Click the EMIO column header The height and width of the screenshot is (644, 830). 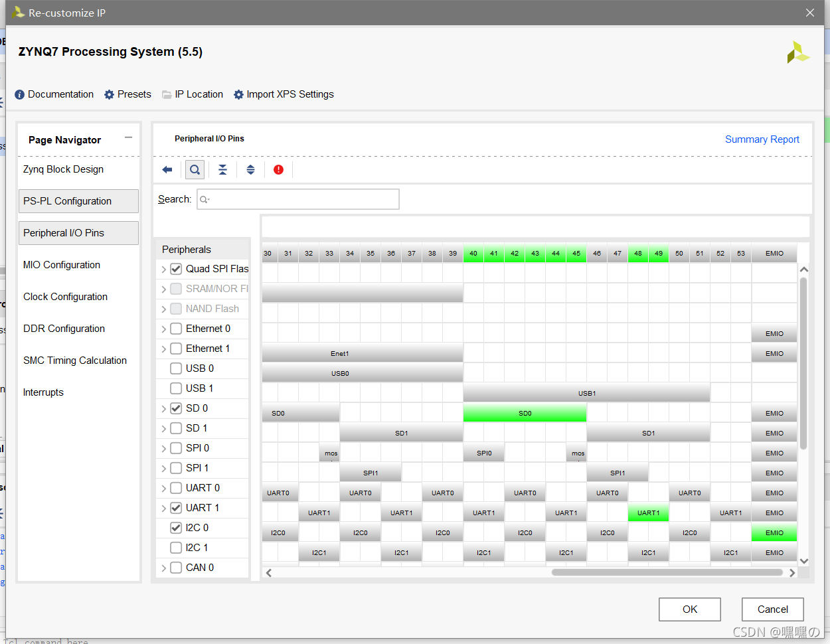coord(774,253)
